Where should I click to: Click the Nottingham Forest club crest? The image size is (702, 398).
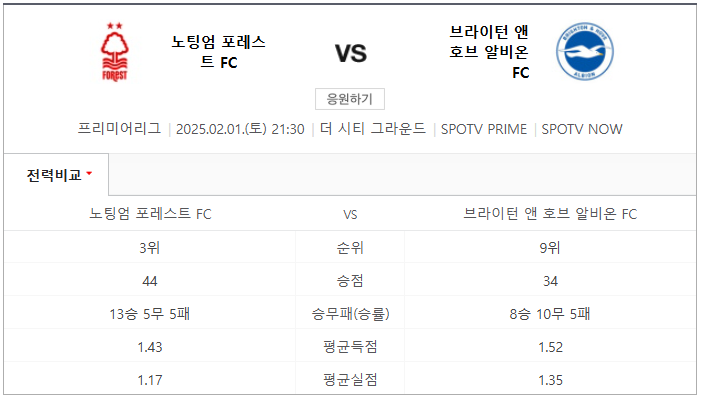click(x=115, y=52)
